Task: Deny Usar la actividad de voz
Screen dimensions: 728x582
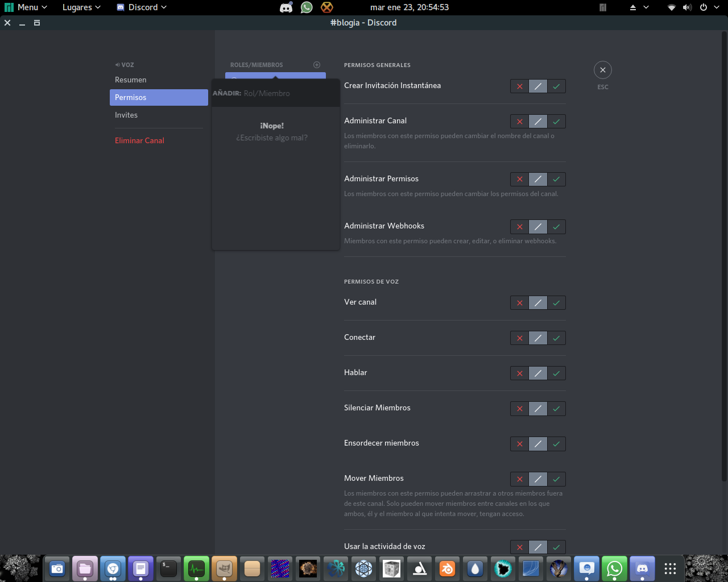Action: point(519,547)
